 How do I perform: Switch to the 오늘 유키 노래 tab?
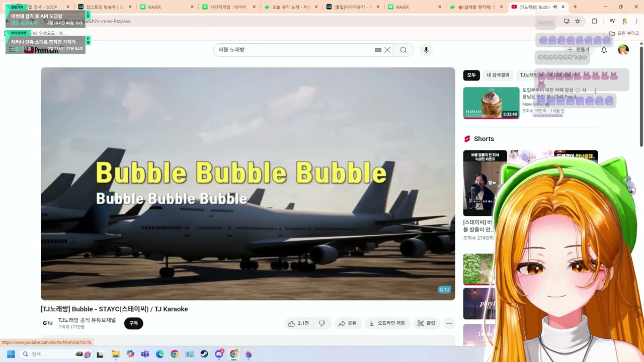290,7
